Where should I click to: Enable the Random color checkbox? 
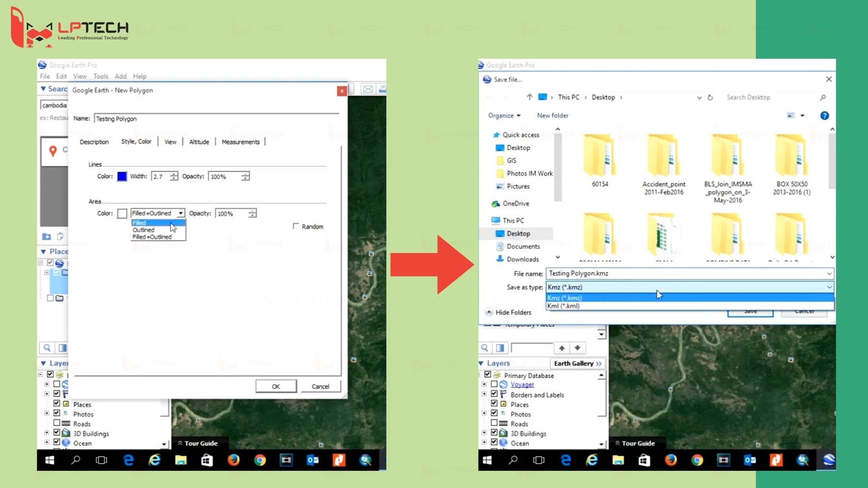[x=296, y=226]
